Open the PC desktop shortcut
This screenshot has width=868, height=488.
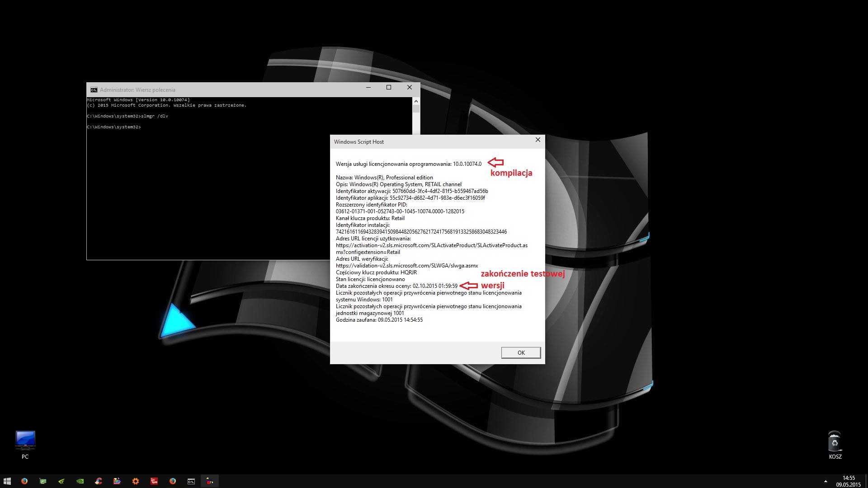(x=25, y=441)
